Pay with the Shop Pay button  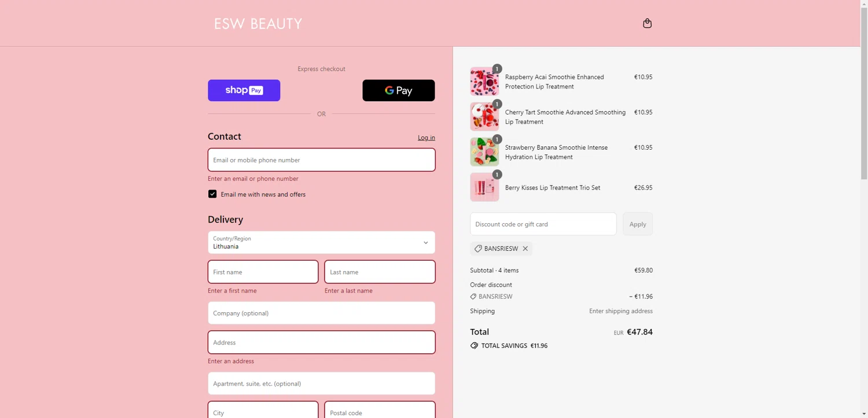coord(244,90)
